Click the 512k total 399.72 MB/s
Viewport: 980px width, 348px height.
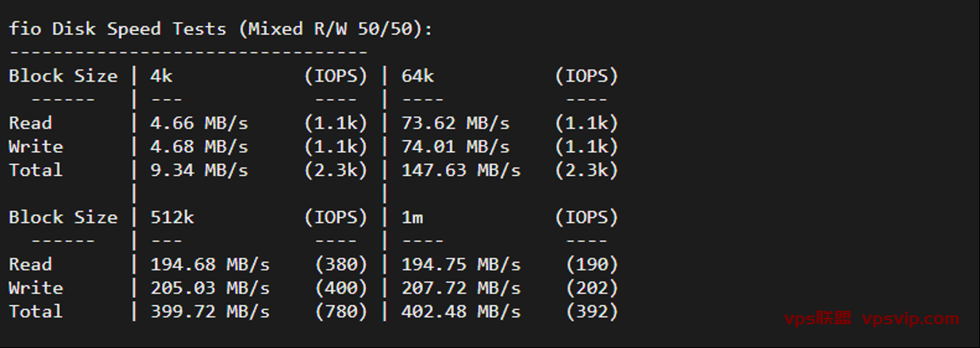(210, 312)
